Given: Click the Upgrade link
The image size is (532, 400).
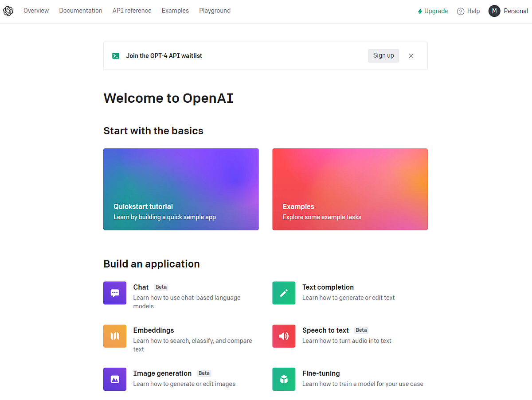Looking at the screenshot, I should pos(433,11).
